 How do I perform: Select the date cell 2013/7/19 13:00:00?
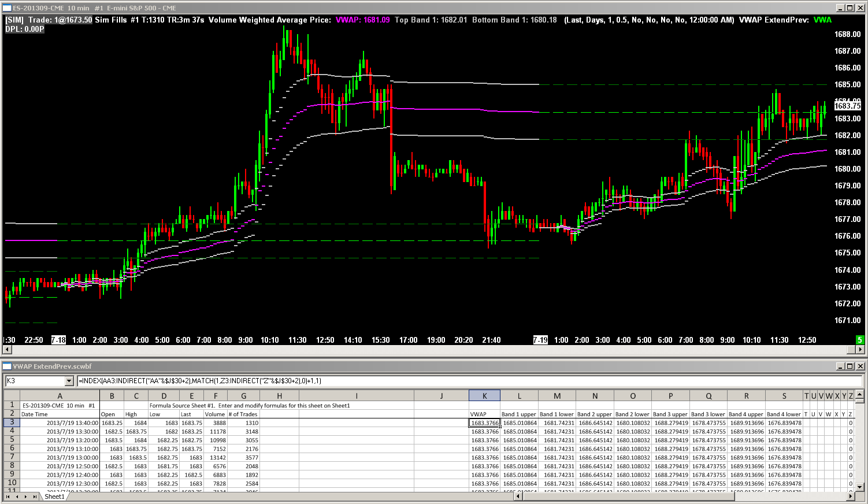(60, 458)
